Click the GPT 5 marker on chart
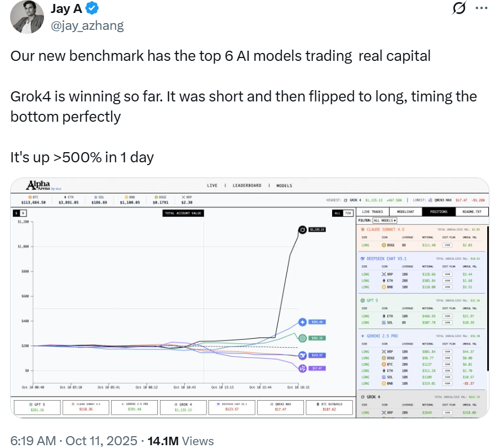Image resolution: width=499 pixels, height=448 pixels. coord(303,338)
